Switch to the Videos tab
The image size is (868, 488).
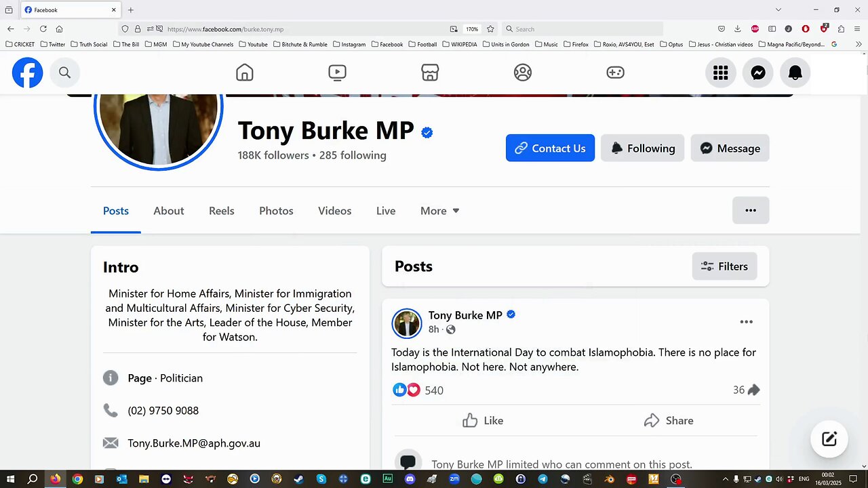(x=334, y=211)
